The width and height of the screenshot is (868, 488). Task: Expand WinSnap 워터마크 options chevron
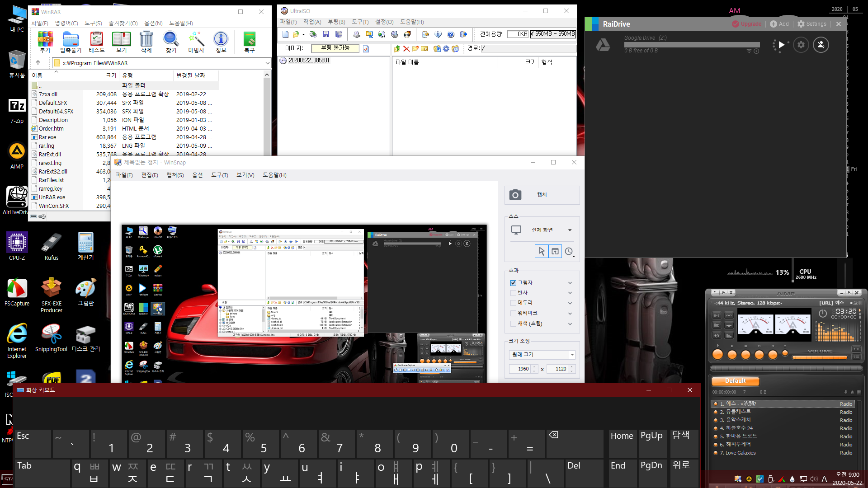click(x=570, y=314)
